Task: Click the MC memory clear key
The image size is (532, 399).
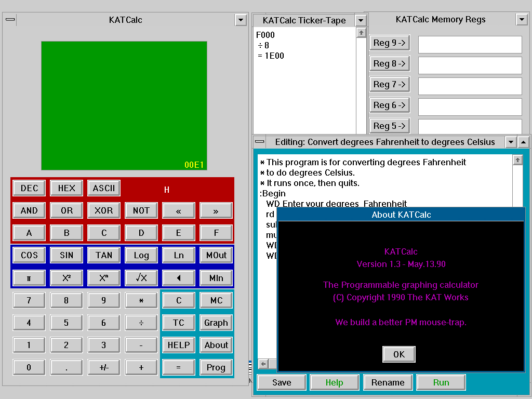Action: 216,301
